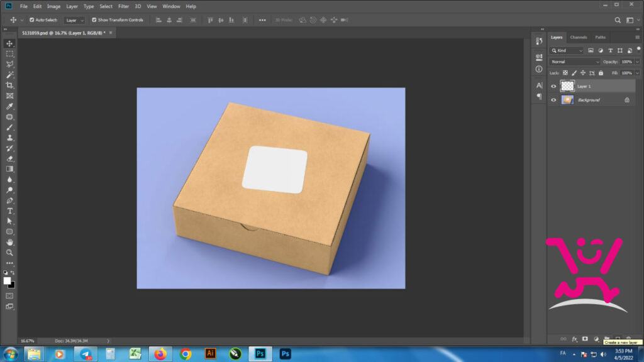644x362 pixels.
Task: Select the Path Selection tool
Action: point(9,221)
